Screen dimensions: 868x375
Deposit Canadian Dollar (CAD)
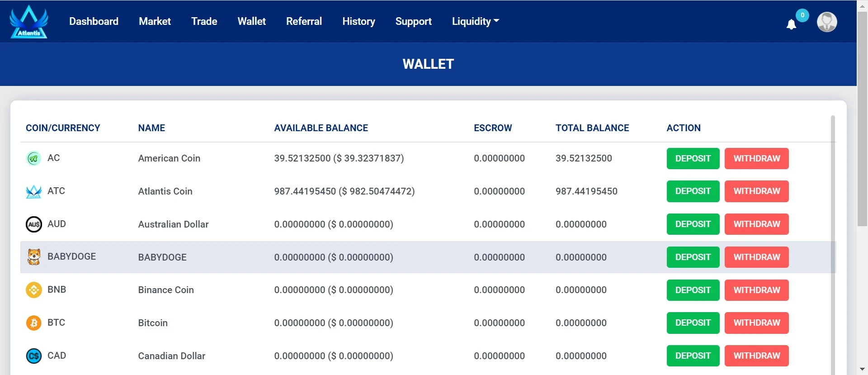pos(693,356)
